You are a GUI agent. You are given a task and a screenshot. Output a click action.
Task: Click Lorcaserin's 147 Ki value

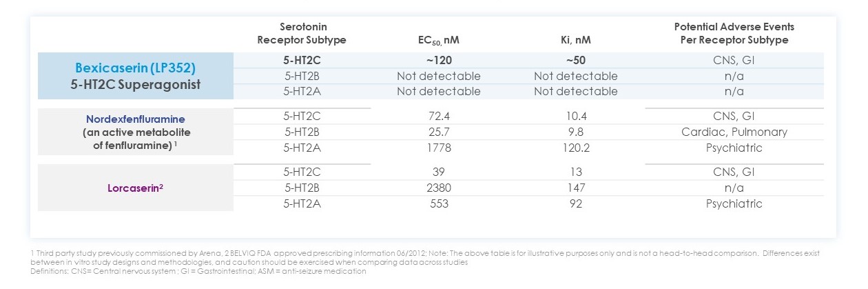pyautogui.click(x=575, y=188)
